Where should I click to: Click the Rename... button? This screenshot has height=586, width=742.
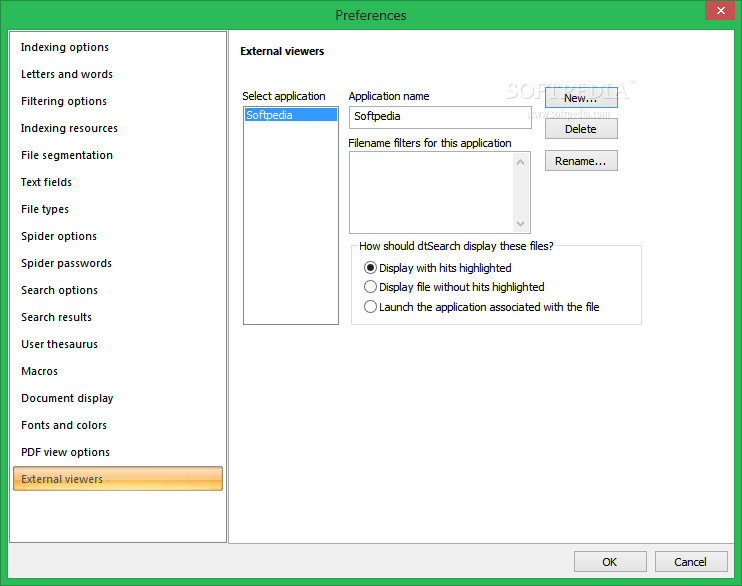click(581, 161)
